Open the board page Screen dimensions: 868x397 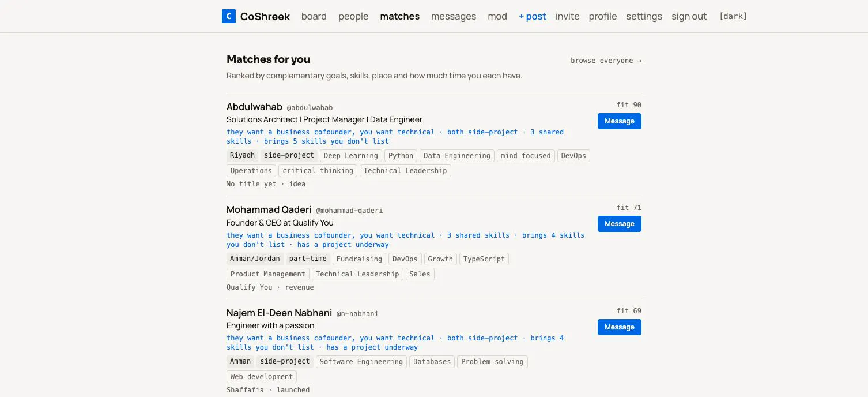pos(314,16)
